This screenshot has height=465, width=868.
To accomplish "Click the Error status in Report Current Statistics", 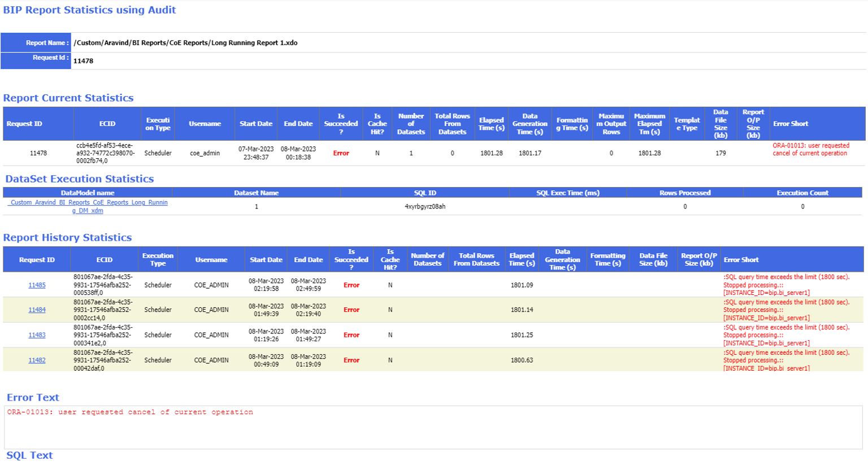I will [341, 153].
